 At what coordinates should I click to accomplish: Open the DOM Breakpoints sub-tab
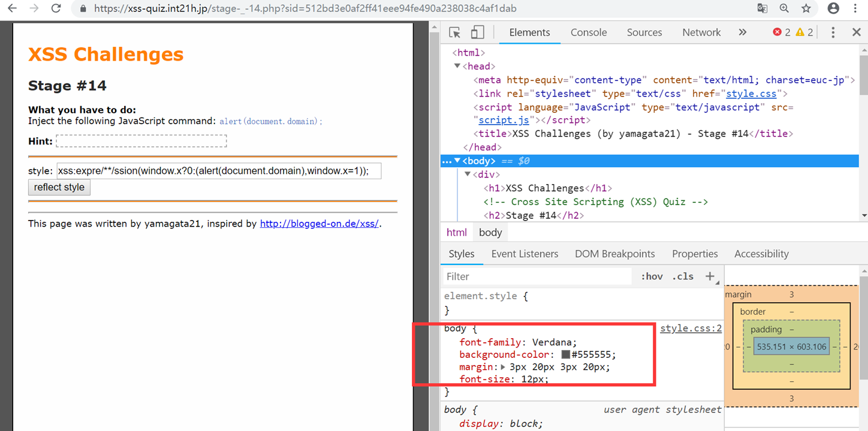tap(615, 254)
